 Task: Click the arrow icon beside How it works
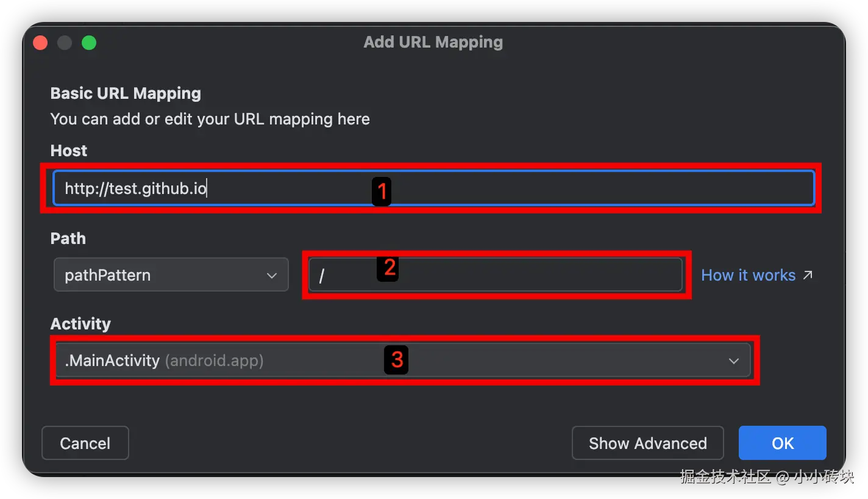click(x=808, y=275)
